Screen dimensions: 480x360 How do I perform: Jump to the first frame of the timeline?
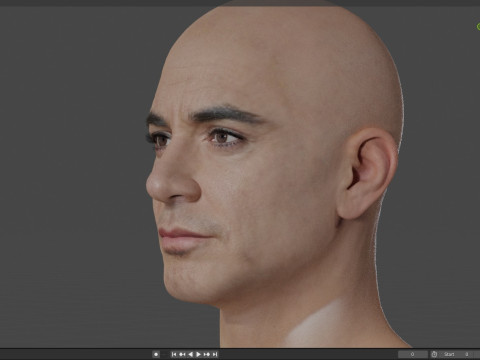[x=174, y=354]
